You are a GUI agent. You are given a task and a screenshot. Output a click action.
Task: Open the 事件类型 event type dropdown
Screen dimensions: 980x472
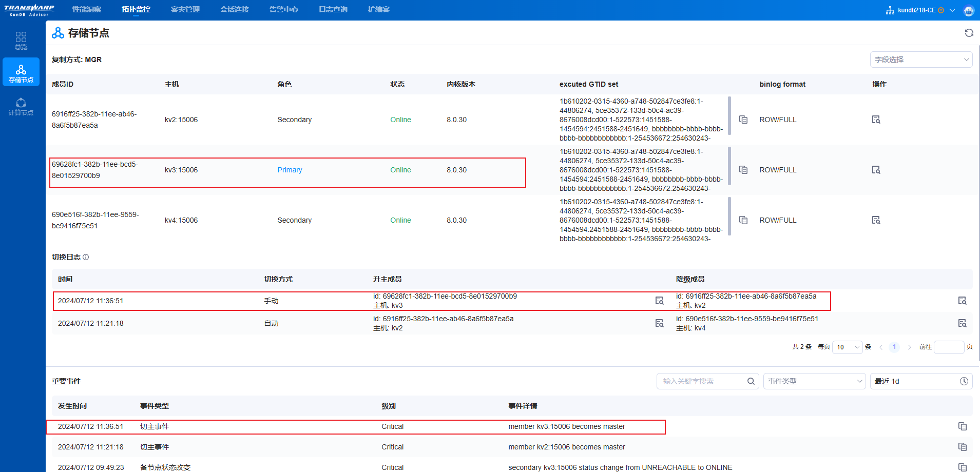[x=814, y=381]
